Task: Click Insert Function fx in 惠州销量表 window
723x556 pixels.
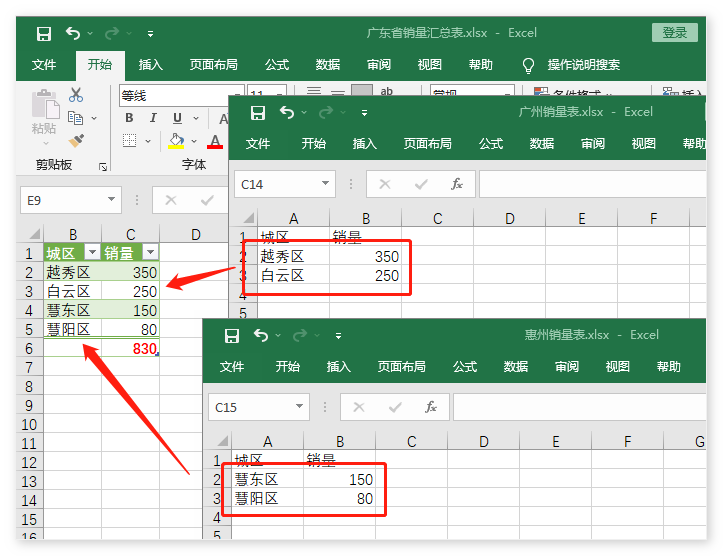Action: tap(431, 407)
